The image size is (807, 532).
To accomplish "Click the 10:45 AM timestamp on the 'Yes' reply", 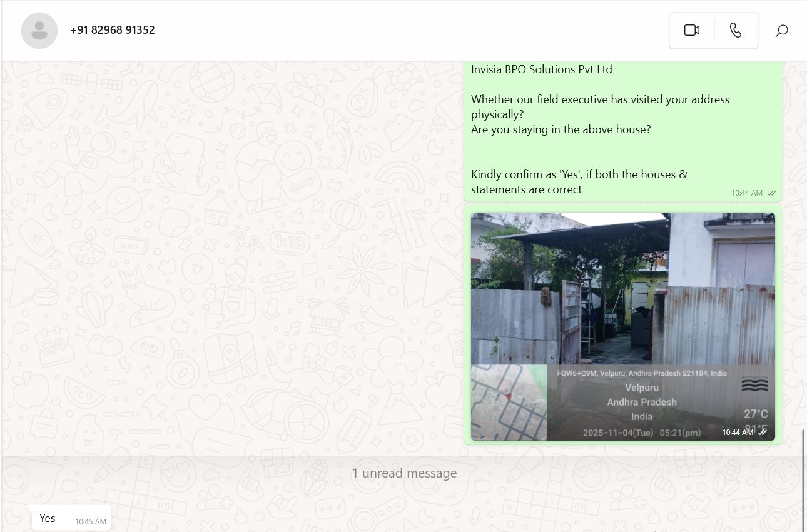I will point(91,521).
